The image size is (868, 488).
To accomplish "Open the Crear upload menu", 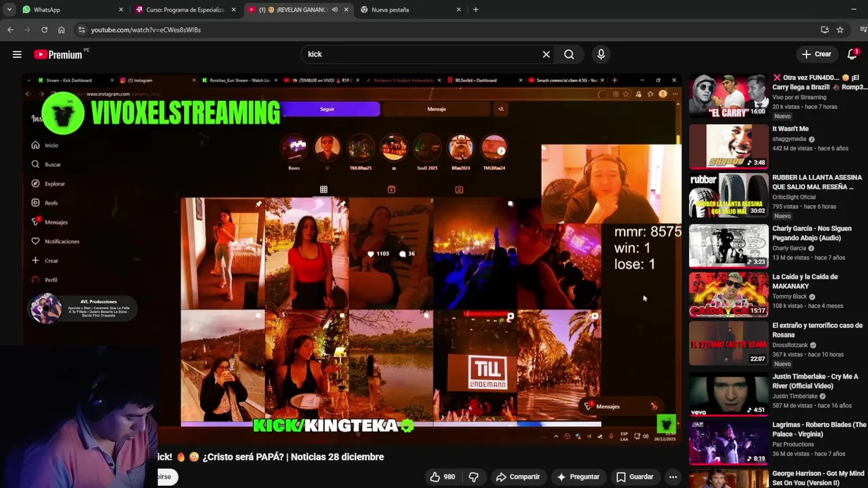I will [816, 54].
